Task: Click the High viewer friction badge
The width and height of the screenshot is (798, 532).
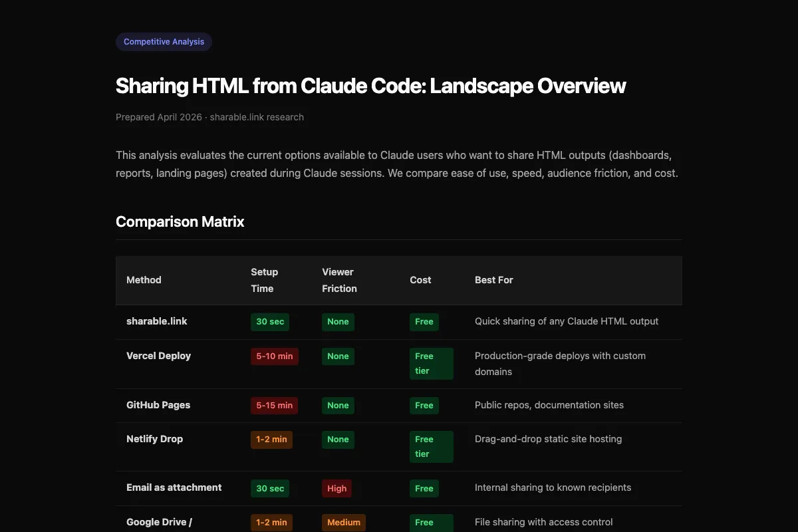Action: (336, 489)
